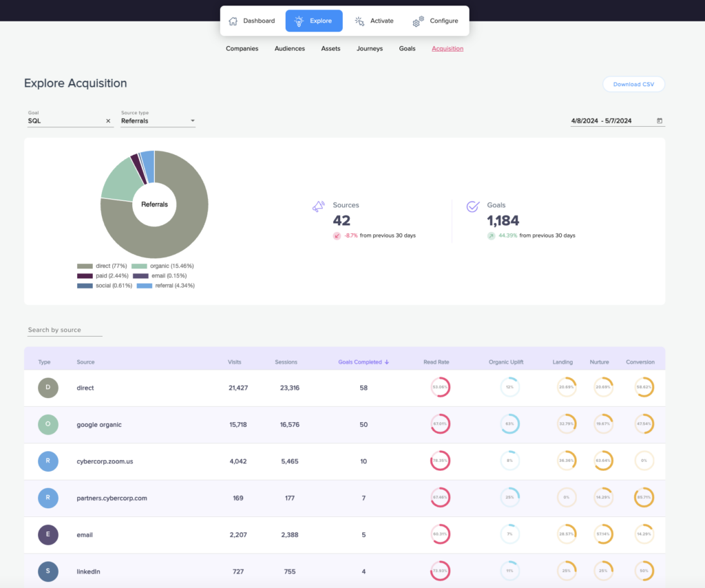Click the email source E avatar
705x588 pixels.
[x=48, y=534]
